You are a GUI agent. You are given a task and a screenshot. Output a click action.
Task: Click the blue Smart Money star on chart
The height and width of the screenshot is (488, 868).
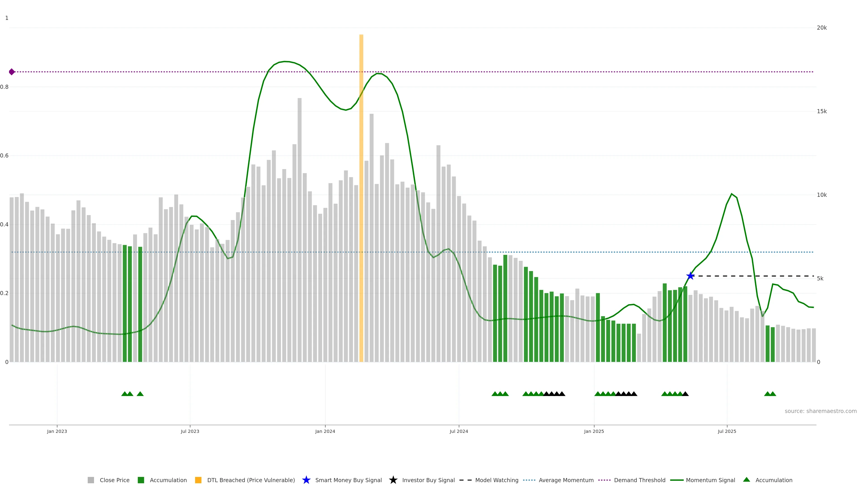click(x=690, y=276)
